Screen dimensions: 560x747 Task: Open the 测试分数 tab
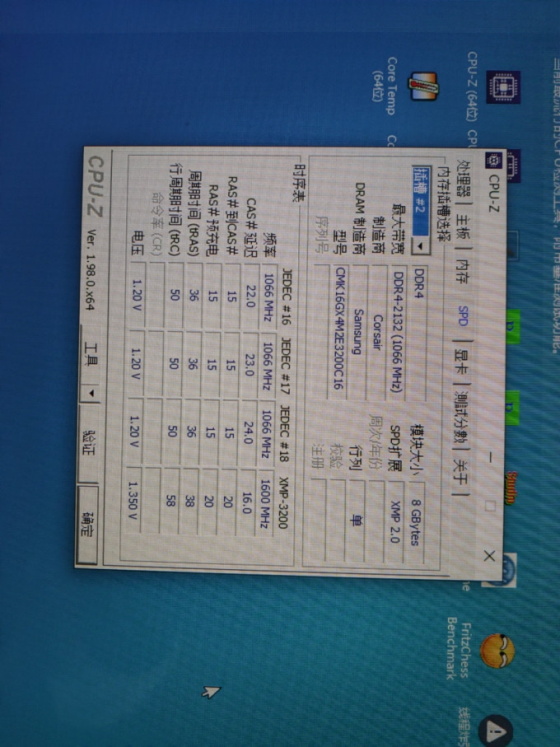coord(460,419)
